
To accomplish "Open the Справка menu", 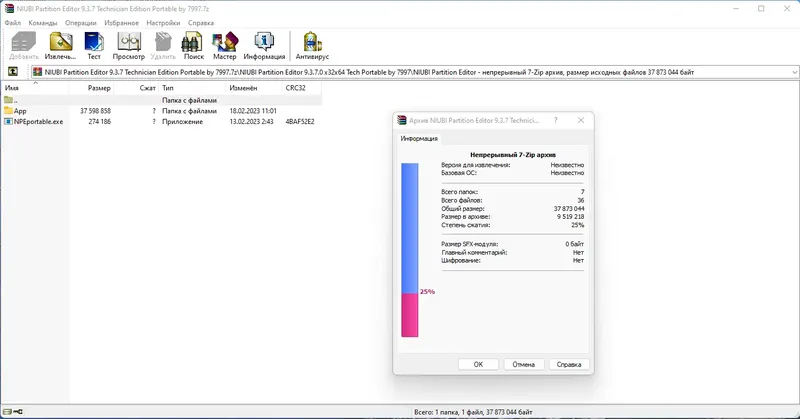I will [x=201, y=23].
